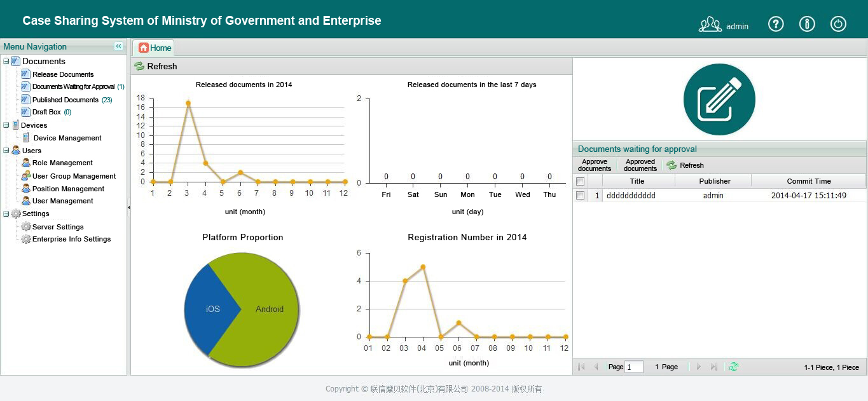Viewport: 868px width, 401px height.
Task: Collapse the Users tree node
Action: pyautogui.click(x=6, y=151)
